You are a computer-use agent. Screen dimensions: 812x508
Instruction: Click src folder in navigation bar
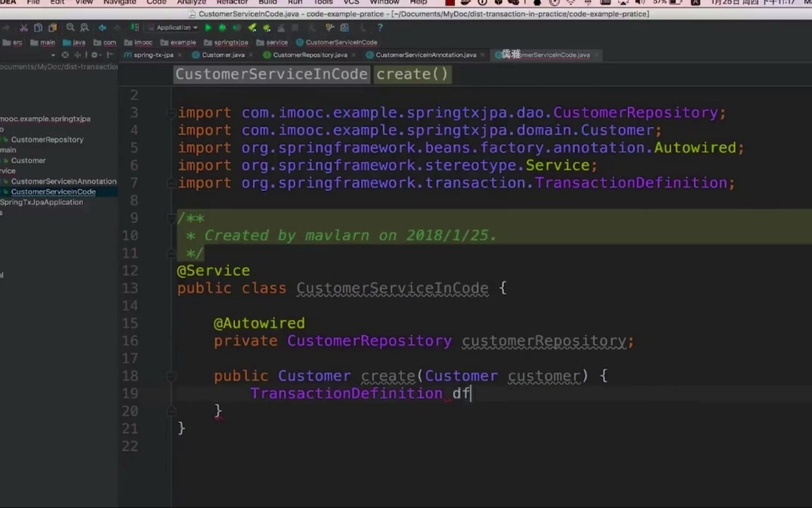point(13,42)
